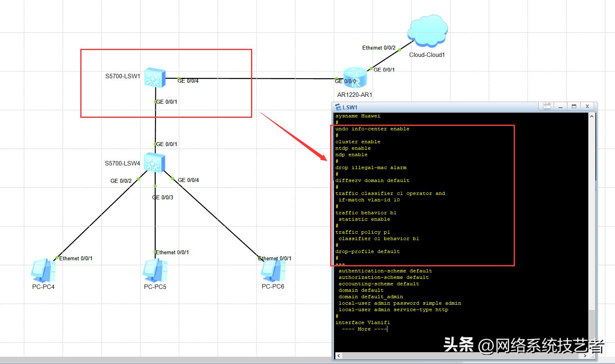Maximize the LSW1 terminal window
The height and width of the screenshot is (364, 615).
pos(574,107)
